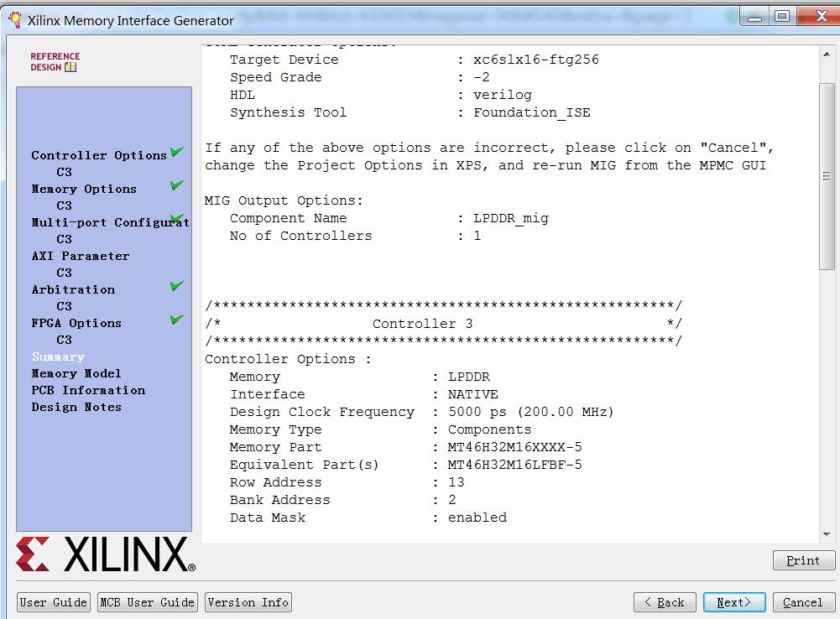Viewport: 840px width, 619px height.
Task: Print the summary
Action: click(804, 560)
